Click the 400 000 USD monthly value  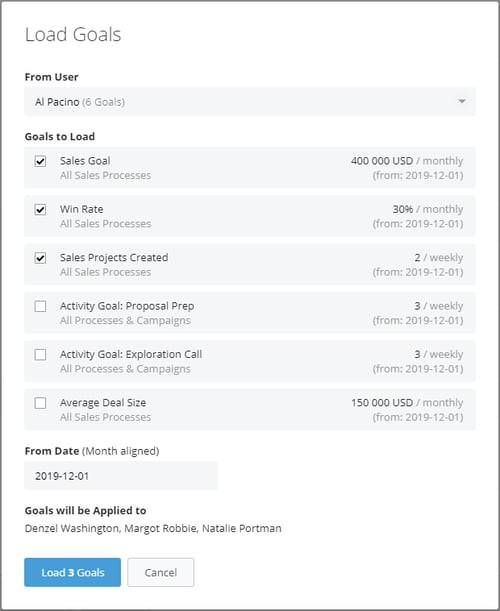point(407,161)
